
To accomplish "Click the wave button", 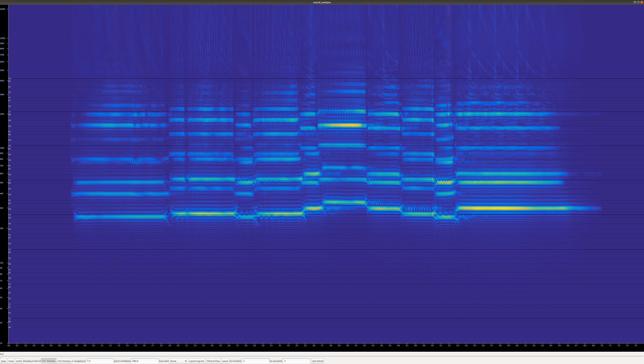I will pos(225,361).
